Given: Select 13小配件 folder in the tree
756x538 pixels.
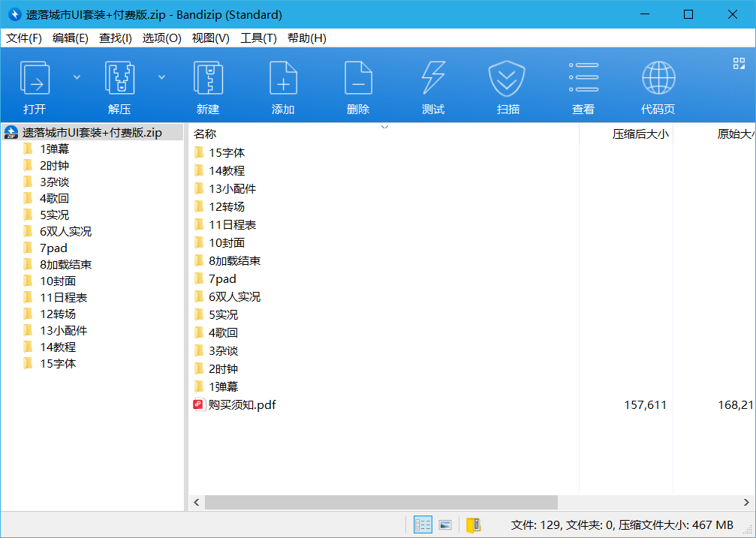Looking at the screenshot, I should [64, 330].
